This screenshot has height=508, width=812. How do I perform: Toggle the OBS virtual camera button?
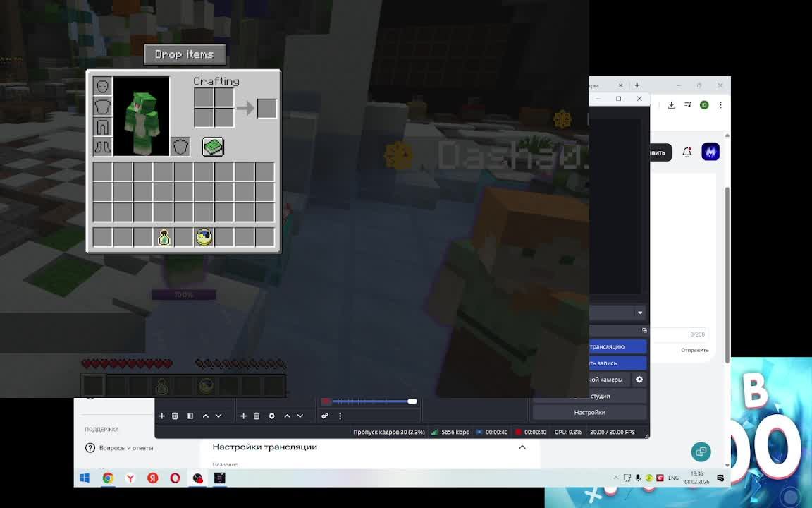(x=610, y=380)
